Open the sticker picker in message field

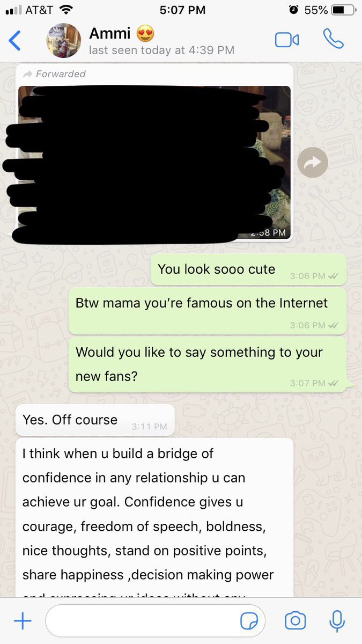click(249, 621)
